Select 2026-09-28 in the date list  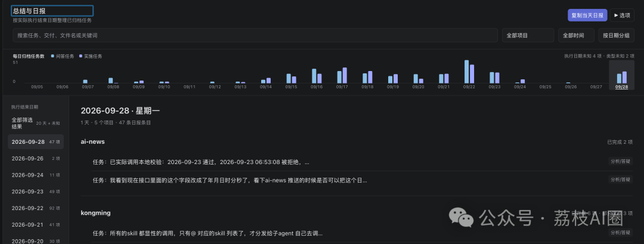pos(36,142)
